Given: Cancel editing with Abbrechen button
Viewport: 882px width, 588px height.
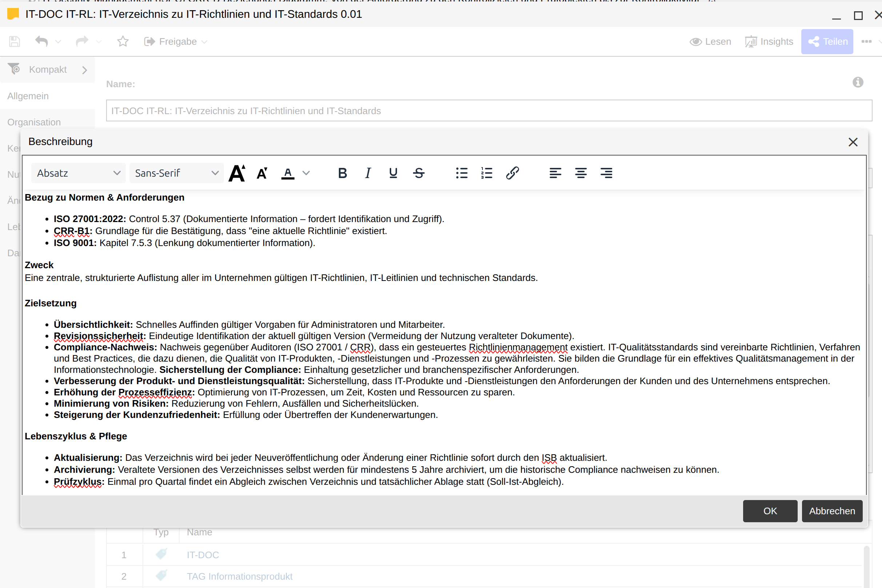Looking at the screenshot, I should click(x=832, y=511).
